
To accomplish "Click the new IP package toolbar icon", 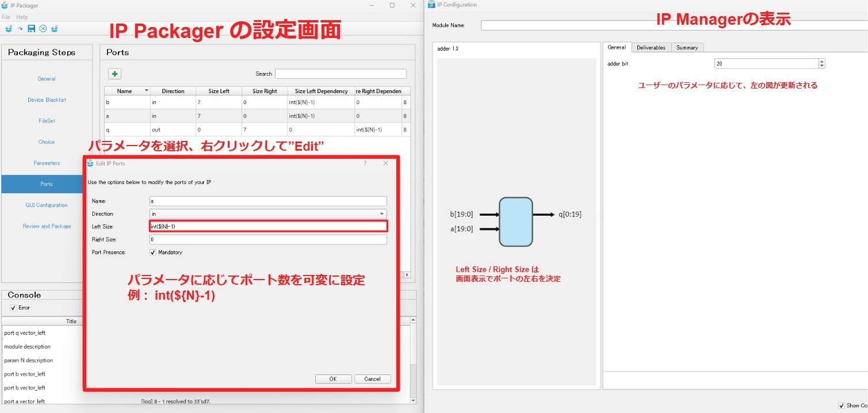I will [x=9, y=28].
